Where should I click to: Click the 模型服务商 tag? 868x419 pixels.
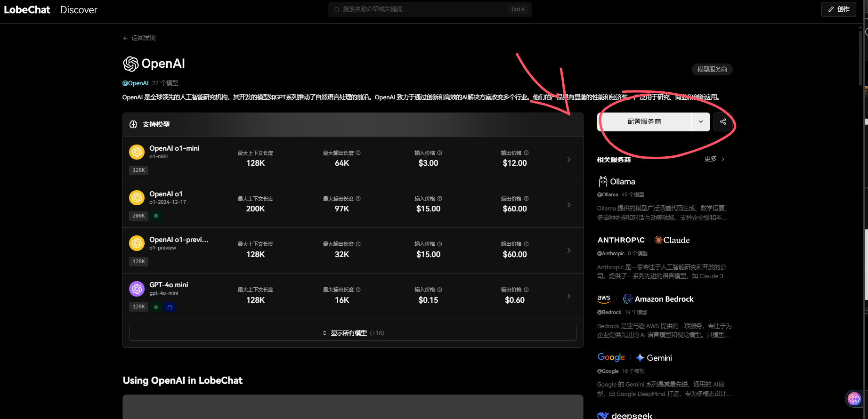tap(712, 69)
